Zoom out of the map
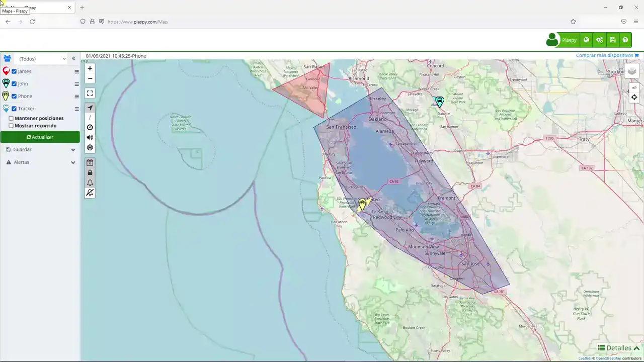Viewport: 644px width, 362px height. (x=90, y=79)
